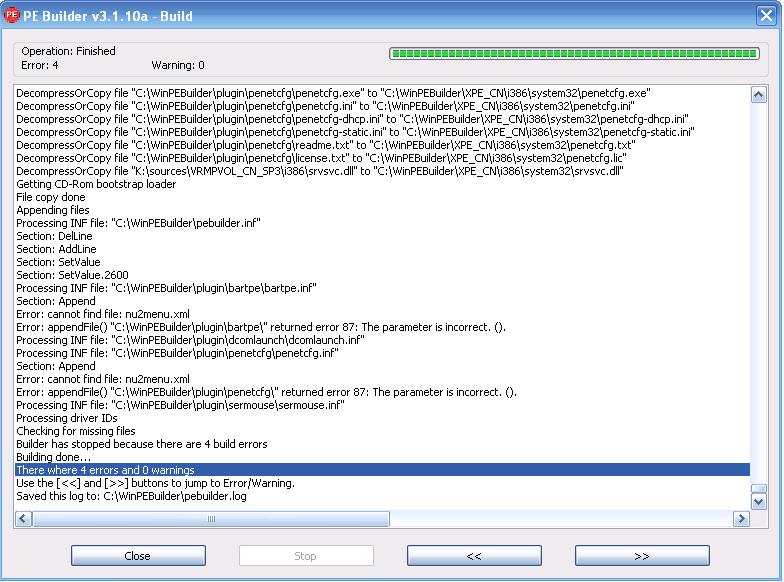
Task: Click the 'Operation: Finished' status label
Action: [x=68, y=51]
